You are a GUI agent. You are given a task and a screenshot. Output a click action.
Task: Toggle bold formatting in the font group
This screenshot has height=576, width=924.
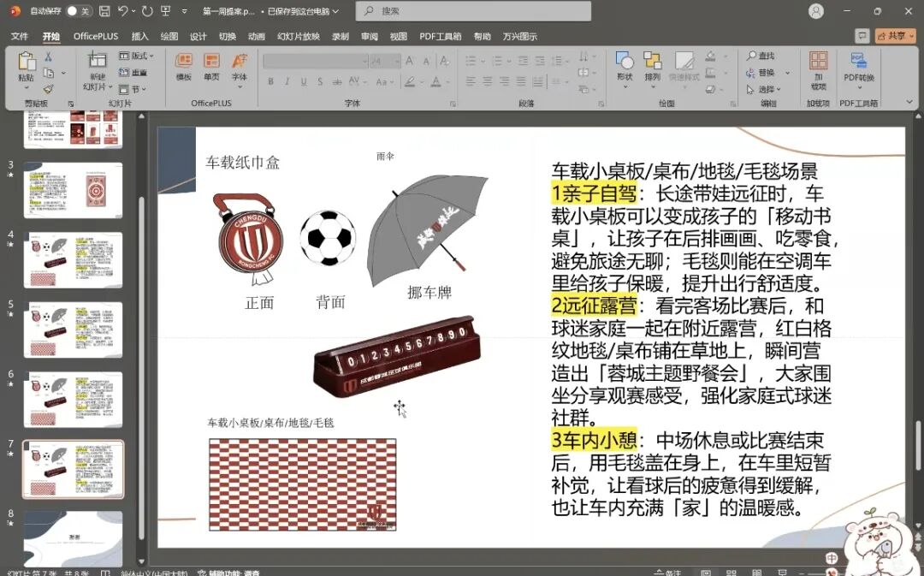coord(270,82)
